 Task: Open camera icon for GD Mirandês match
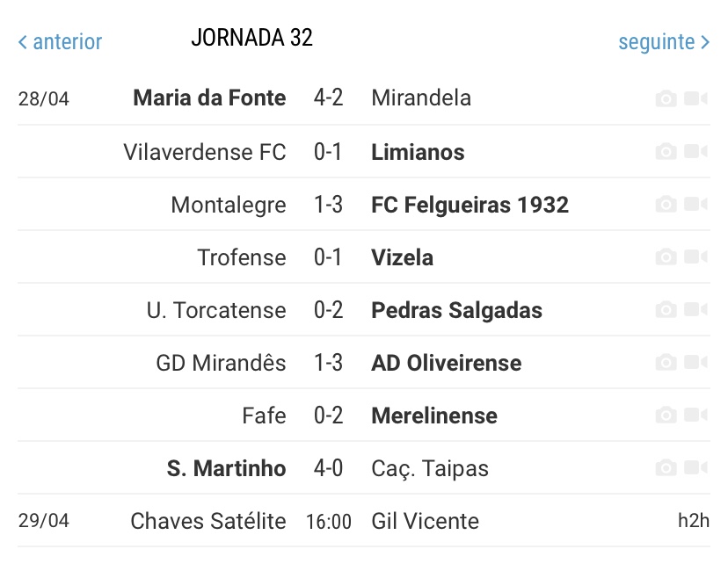pos(666,362)
